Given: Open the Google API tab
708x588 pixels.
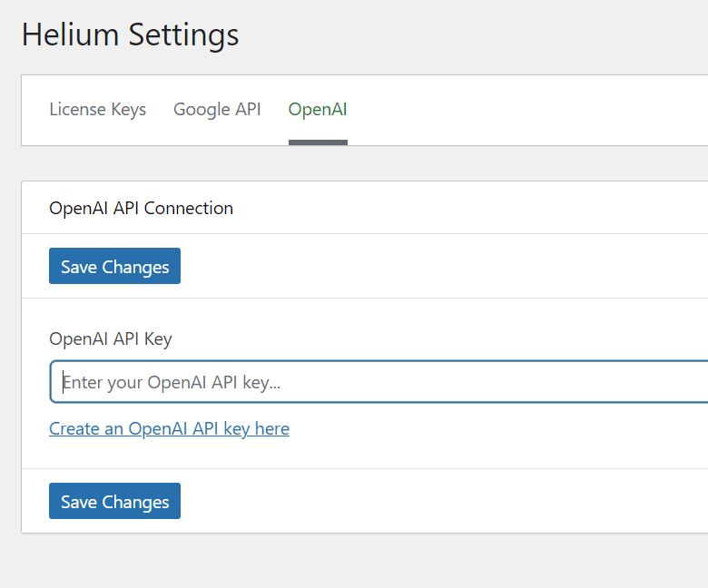Looking at the screenshot, I should pos(217,110).
